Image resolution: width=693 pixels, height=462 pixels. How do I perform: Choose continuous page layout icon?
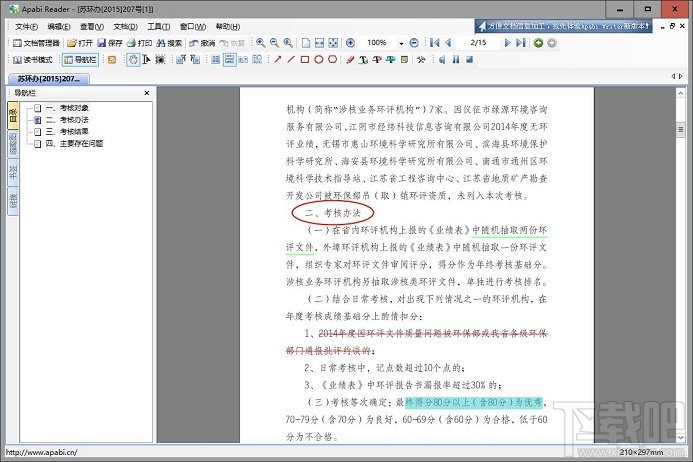pos(229,59)
